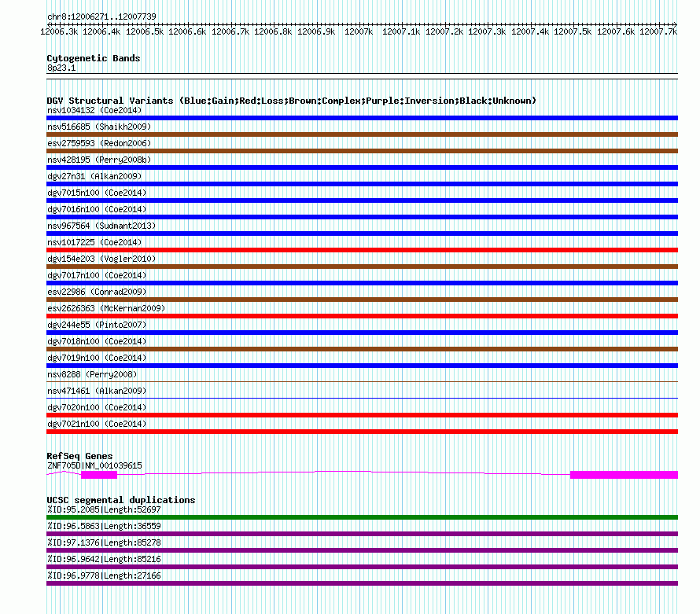Click the esv2759593 (Redon2006) variant label
This screenshot has height=614, width=700.
99,143
